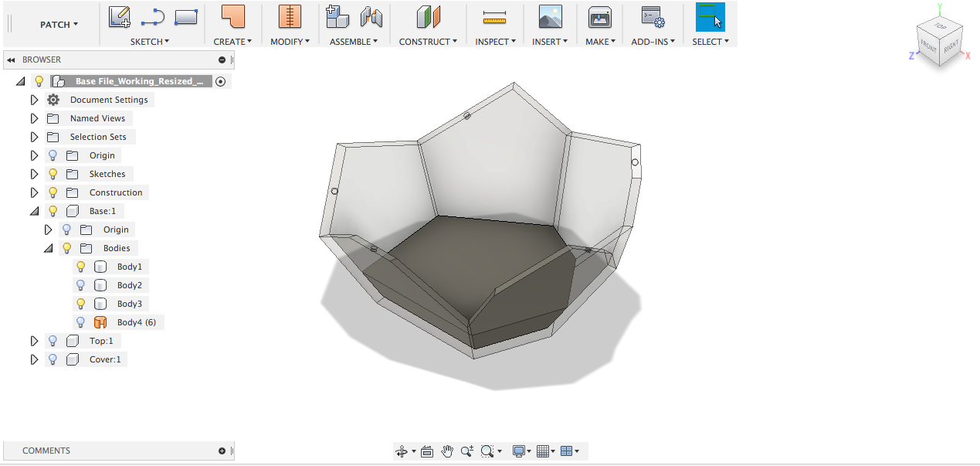The image size is (980, 466).
Task: Click the Document Settings gear icon
Action: coord(53,100)
